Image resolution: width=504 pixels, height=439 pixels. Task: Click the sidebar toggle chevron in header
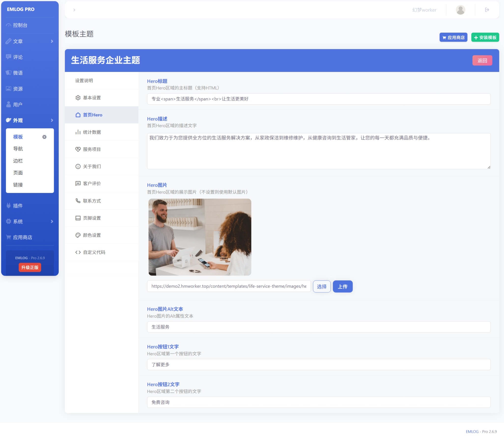click(74, 10)
